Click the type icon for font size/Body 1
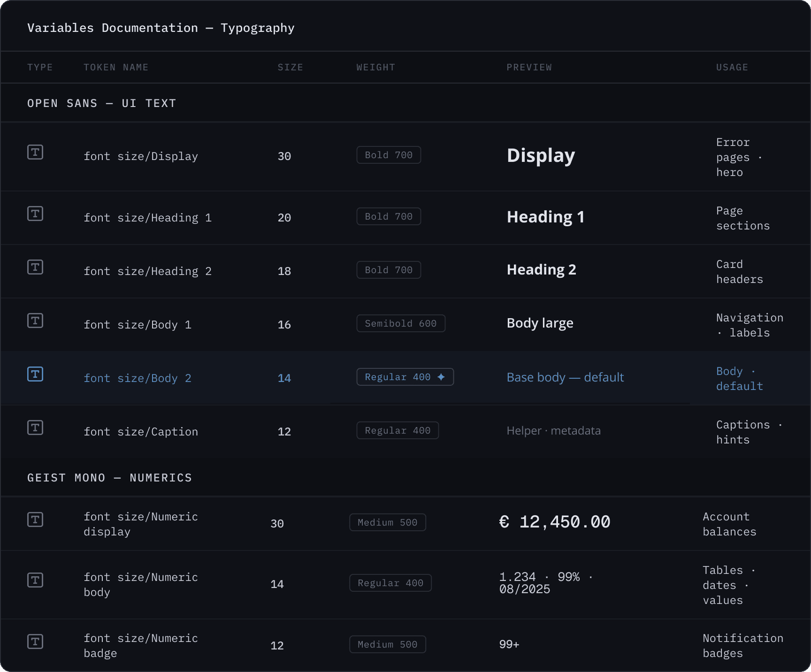The width and height of the screenshot is (811, 672). click(35, 321)
